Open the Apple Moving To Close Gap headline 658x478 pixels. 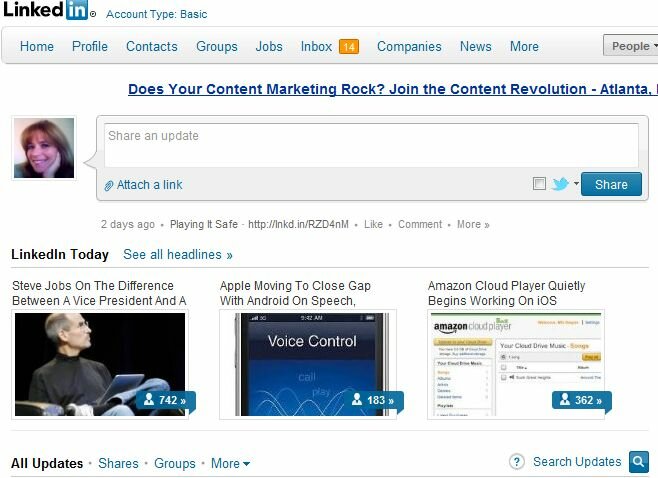(x=295, y=293)
